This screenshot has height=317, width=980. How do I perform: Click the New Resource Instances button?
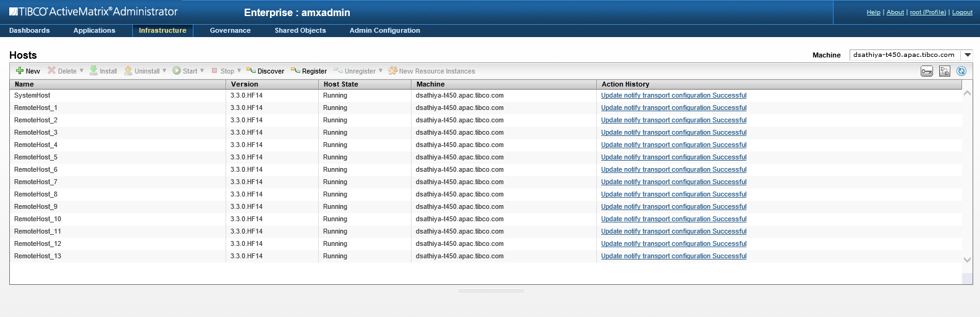pyautogui.click(x=431, y=71)
